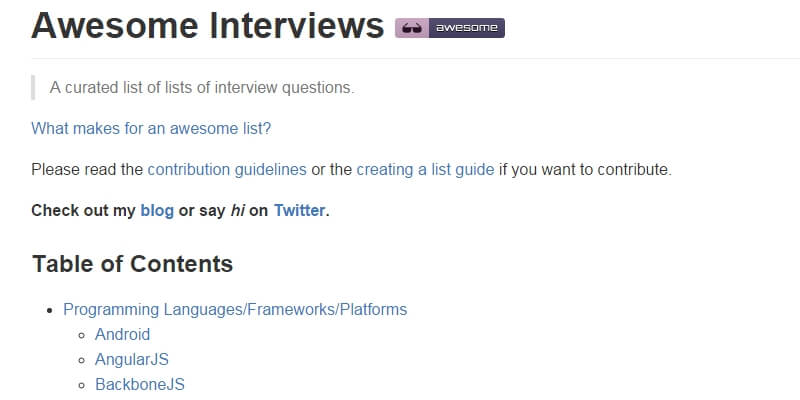Click the solid bullet before Programming Languages
The height and width of the screenshot is (400, 800).
point(50,310)
